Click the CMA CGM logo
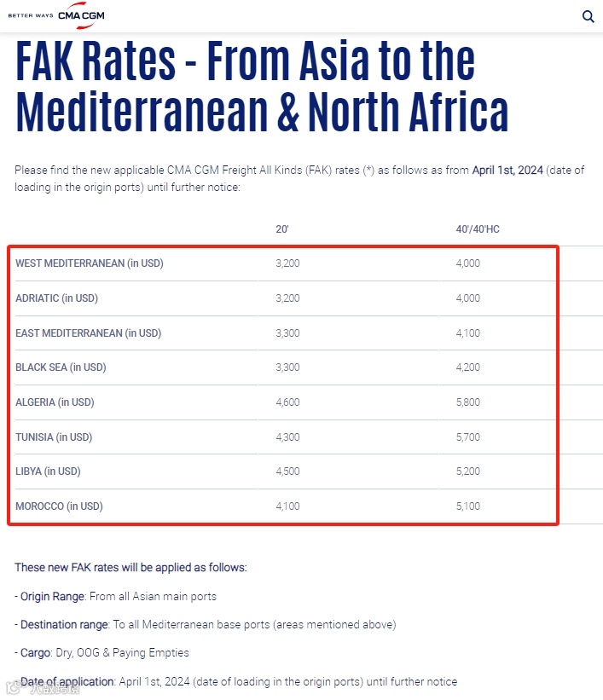The width and height of the screenshot is (603, 700). [81, 15]
